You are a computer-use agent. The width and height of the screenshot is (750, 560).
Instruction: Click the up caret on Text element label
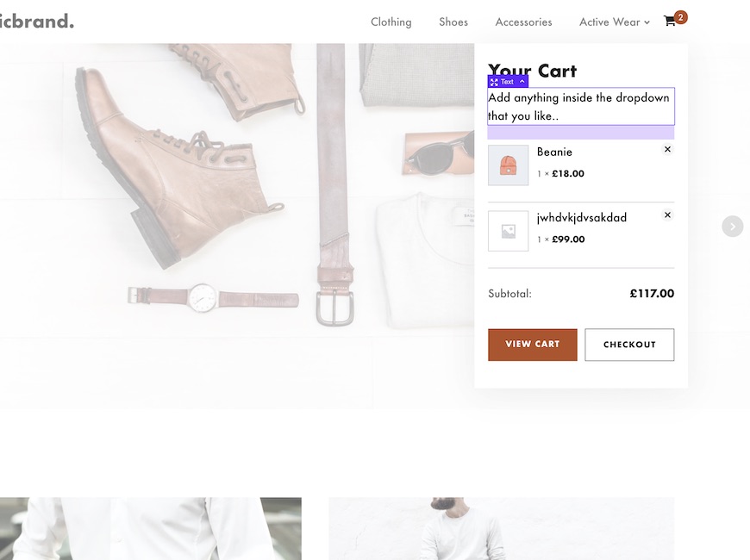[x=522, y=82]
